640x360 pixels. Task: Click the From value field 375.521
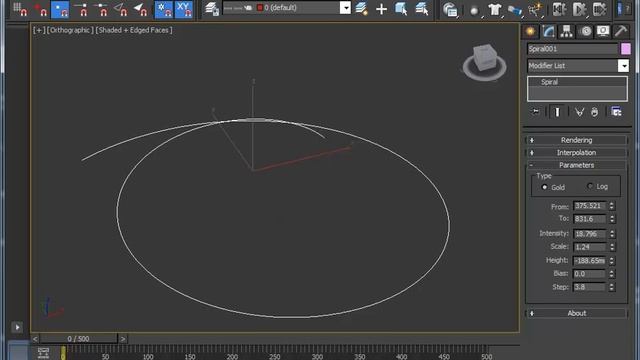[590, 206]
